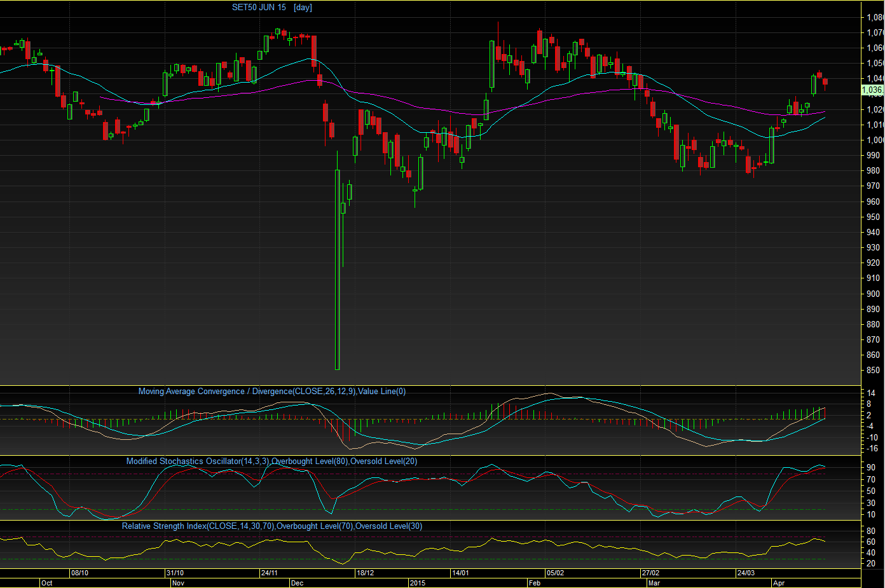Click the -16 value on MACD scale
The width and height of the screenshot is (885, 588).
pyautogui.click(x=872, y=449)
